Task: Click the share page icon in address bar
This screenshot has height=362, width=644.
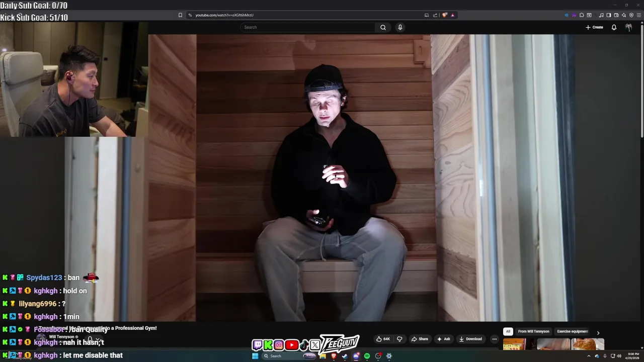Action: point(435,15)
